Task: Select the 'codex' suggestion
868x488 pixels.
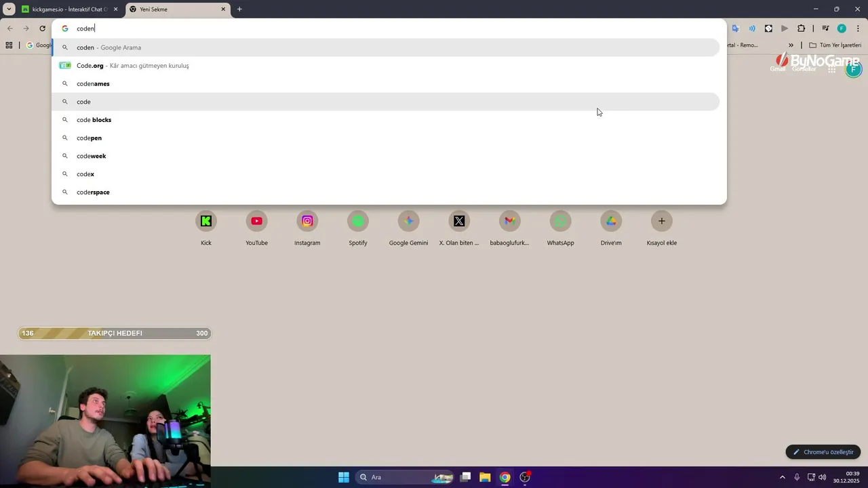Action: (385, 174)
